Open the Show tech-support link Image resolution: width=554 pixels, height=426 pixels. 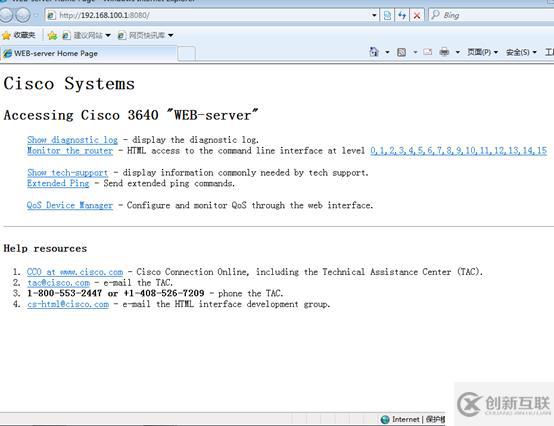[67, 173]
